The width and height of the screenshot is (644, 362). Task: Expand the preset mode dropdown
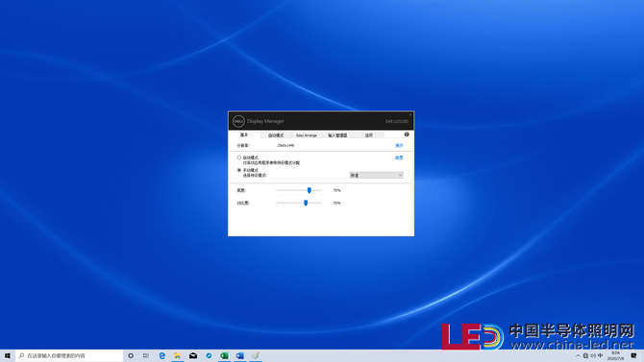376,176
